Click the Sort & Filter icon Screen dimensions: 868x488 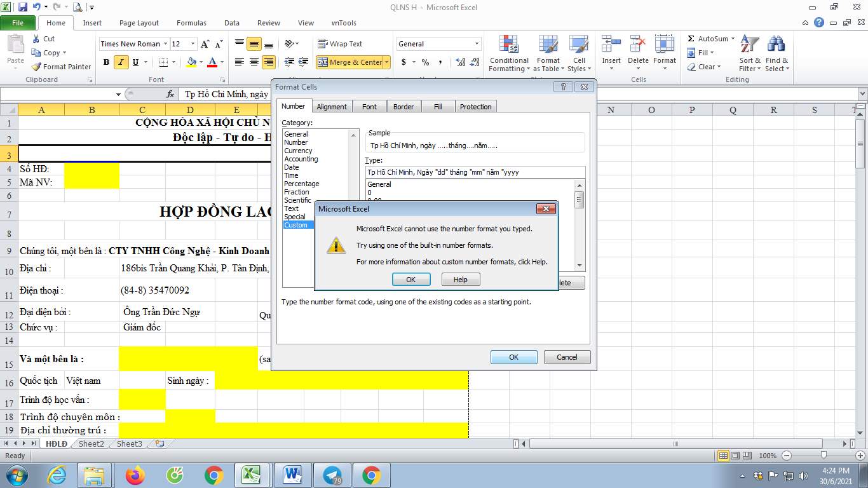[750, 45]
